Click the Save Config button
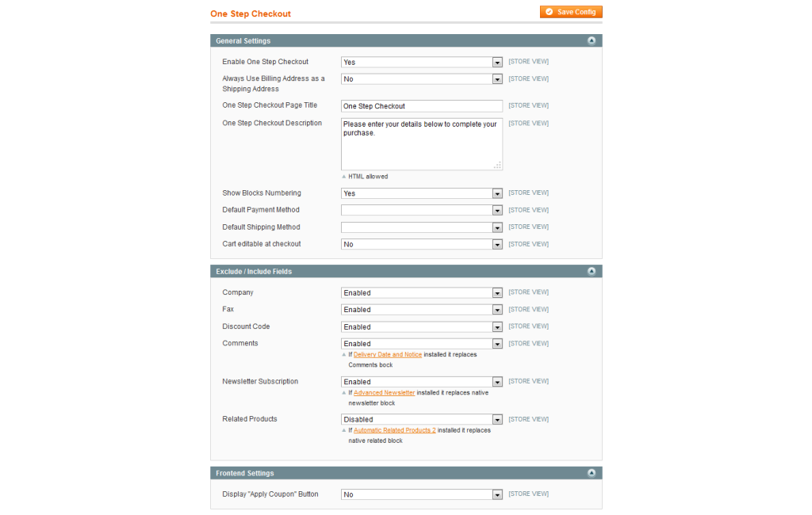The width and height of the screenshot is (812, 515). pos(571,12)
